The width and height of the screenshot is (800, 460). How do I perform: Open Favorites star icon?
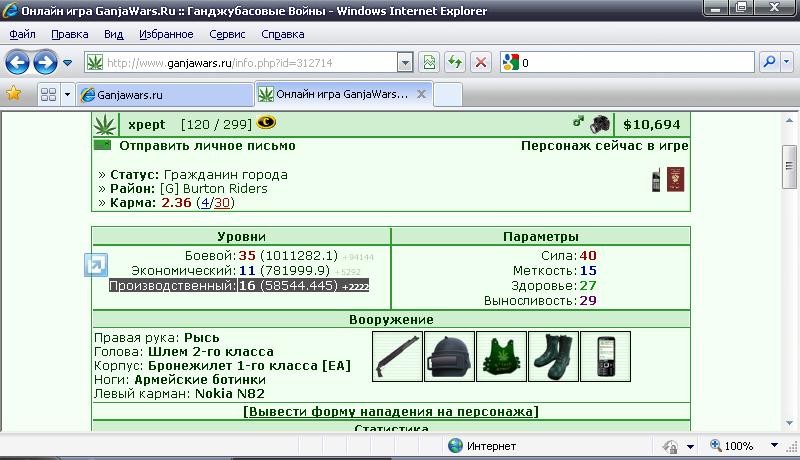(x=14, y=93)
